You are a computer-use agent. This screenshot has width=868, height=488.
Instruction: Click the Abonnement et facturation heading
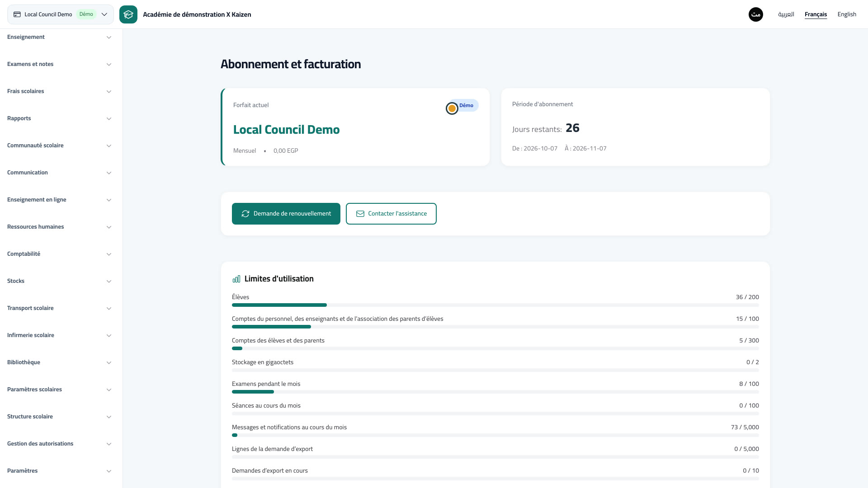click(x=291, y=64)
